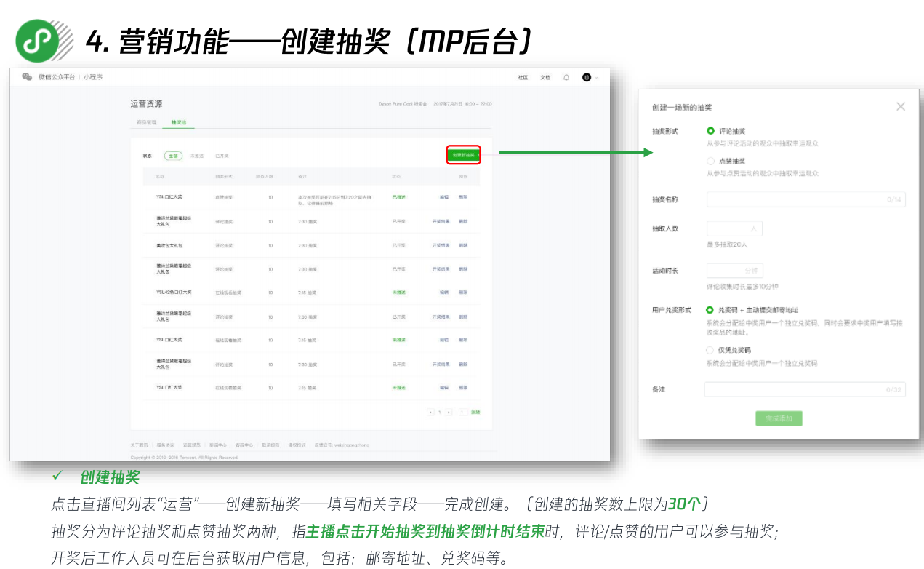Select the 仅凭兑奖码 radio option

[x=710, y=350]
